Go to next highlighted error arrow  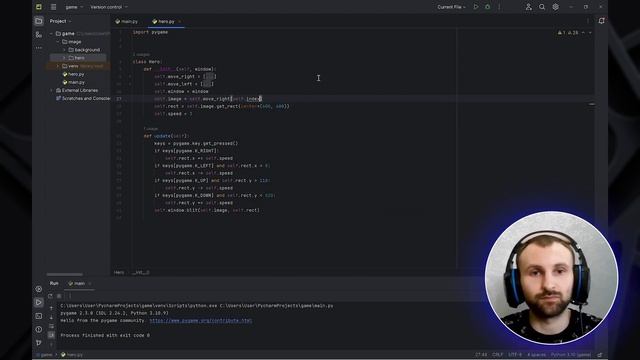pos(590,32)
